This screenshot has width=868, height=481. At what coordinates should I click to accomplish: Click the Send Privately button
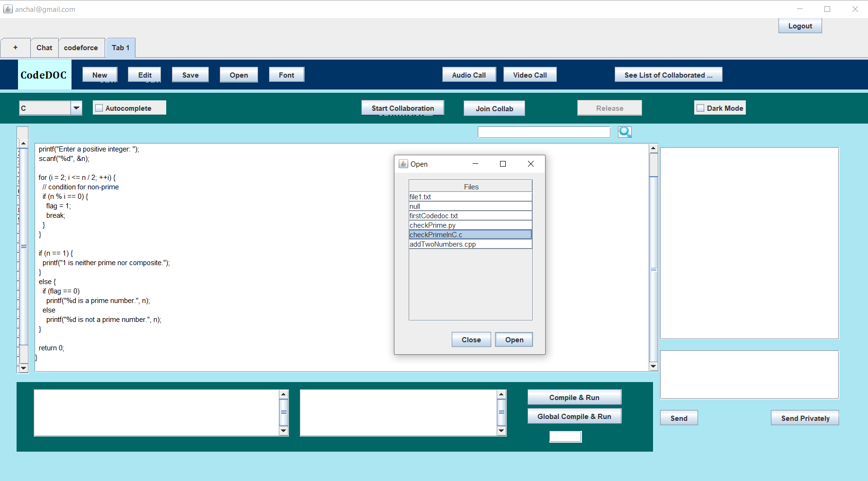click(805, 418)
